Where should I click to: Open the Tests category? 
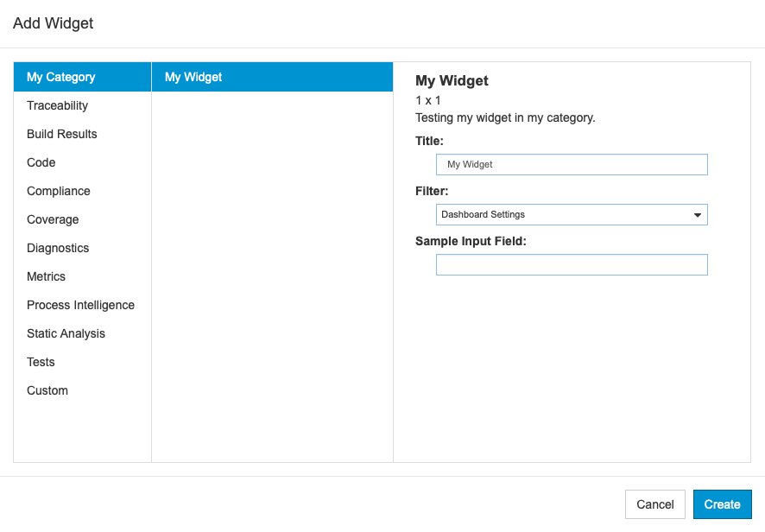coord(82,362)
